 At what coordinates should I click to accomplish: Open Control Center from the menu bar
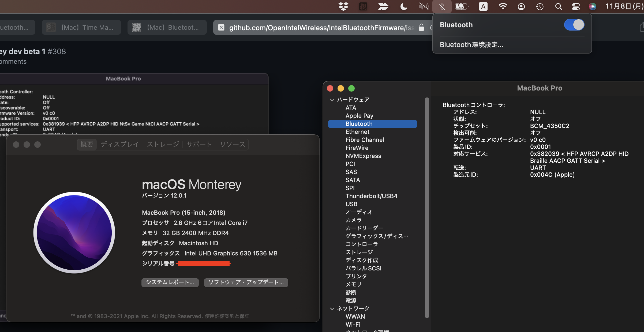click(576, 6)
